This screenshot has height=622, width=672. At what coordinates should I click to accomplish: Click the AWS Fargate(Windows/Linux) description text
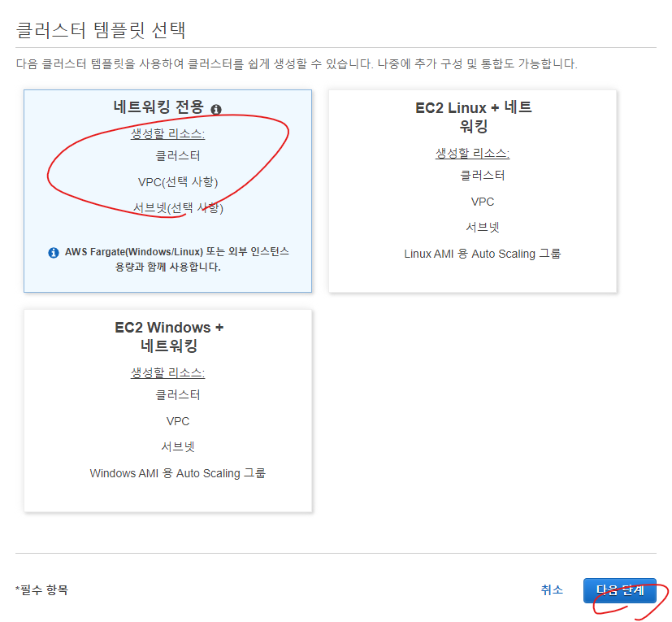[x=176, y=259]
